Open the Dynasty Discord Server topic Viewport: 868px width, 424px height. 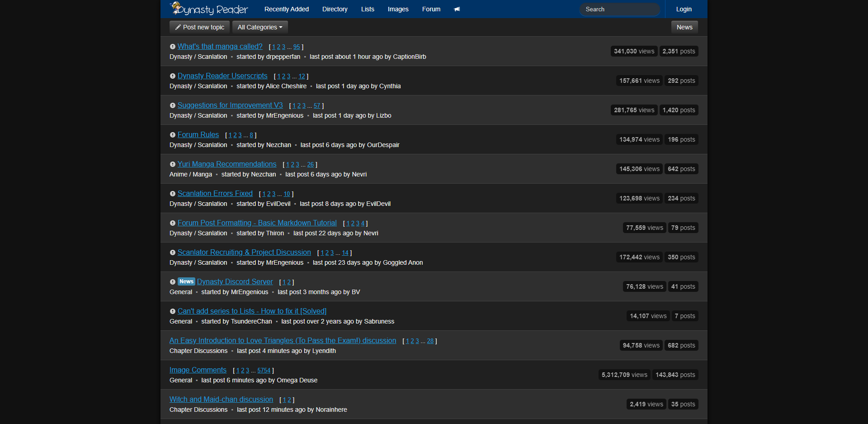pyautogui.click(x=235, y=281)
